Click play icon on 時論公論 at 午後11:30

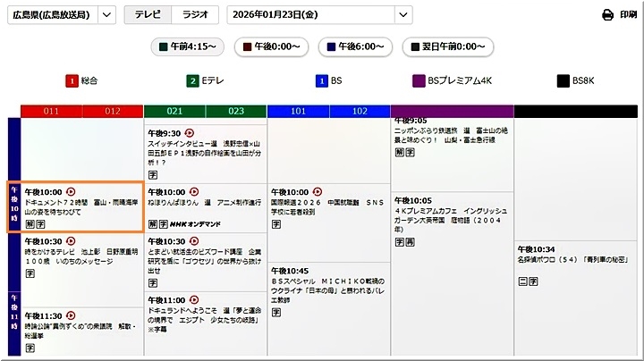coord(71,315)
